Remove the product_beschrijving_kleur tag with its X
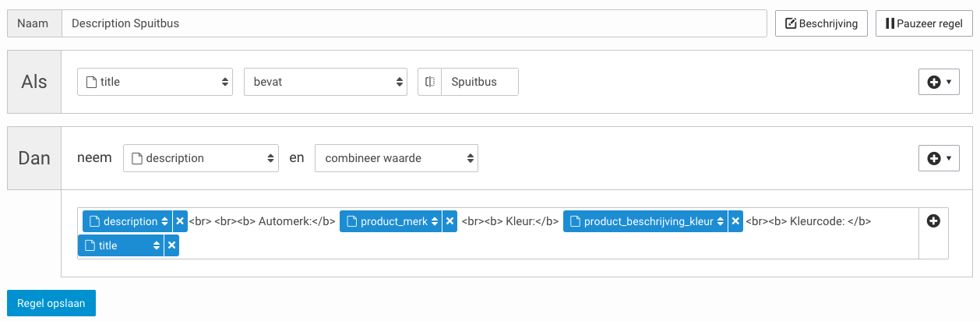The image size is (980, 321). point(736,221)
